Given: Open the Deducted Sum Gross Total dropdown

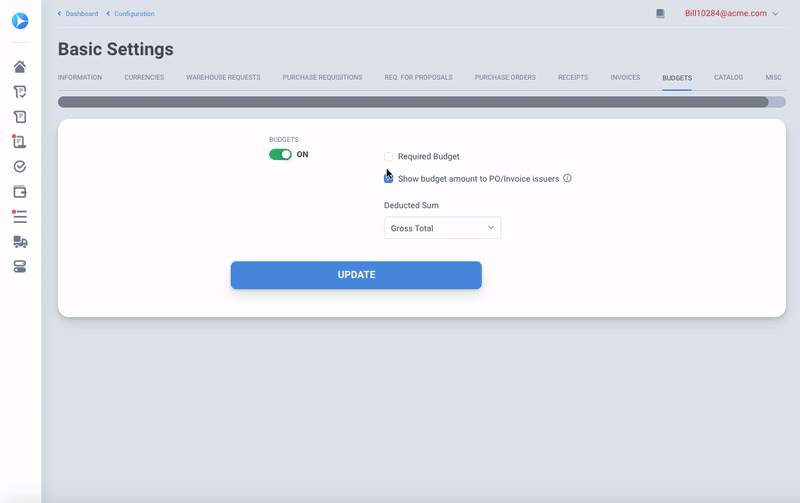Looking at the screenshot, I should tap(442, 228).
